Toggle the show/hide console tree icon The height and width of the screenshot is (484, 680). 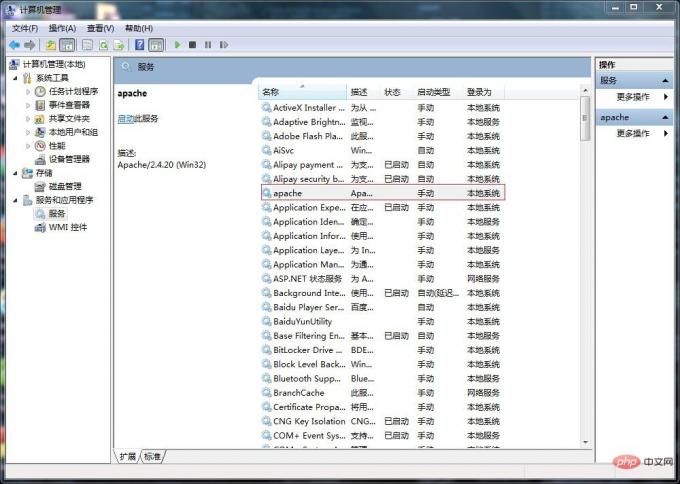point(67,45)
